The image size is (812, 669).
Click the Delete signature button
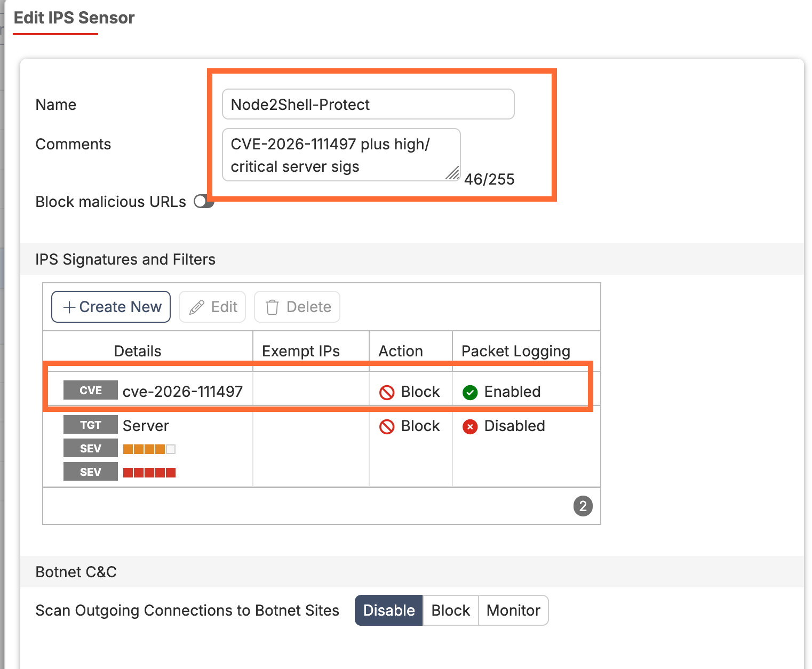point(297,307)
